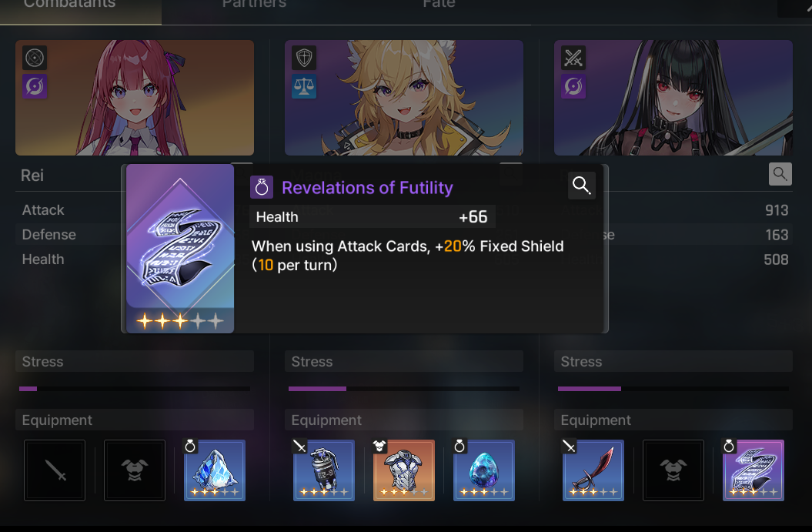Image resolution: width=812 pixels, height=532 pixels.
Task: Open the magnifier icon in the item tooltip
Action: tap(582, 185)
